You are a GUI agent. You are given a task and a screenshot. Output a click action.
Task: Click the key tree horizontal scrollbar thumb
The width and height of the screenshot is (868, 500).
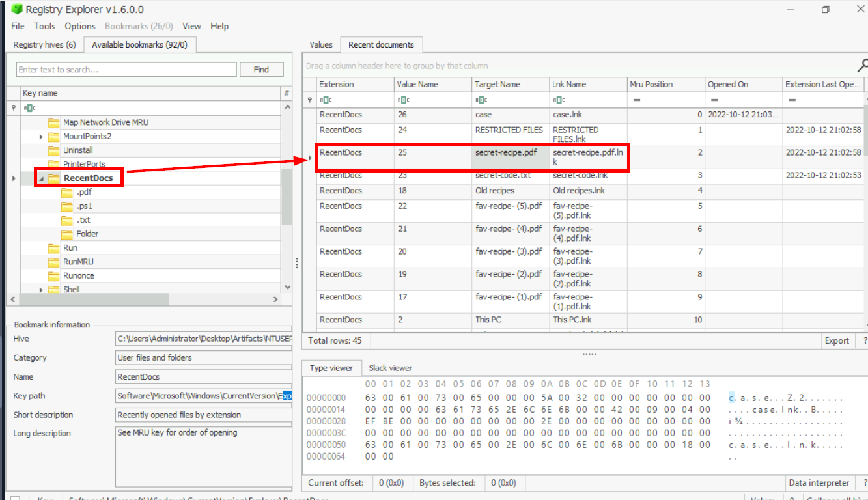click(94, 299)
